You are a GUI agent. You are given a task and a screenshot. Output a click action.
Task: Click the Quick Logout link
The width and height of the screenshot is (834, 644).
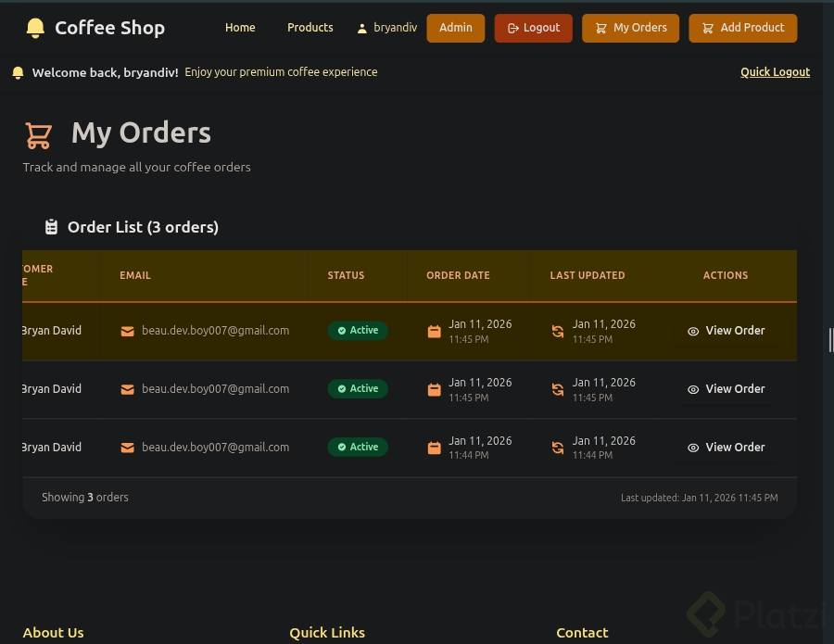775,72
